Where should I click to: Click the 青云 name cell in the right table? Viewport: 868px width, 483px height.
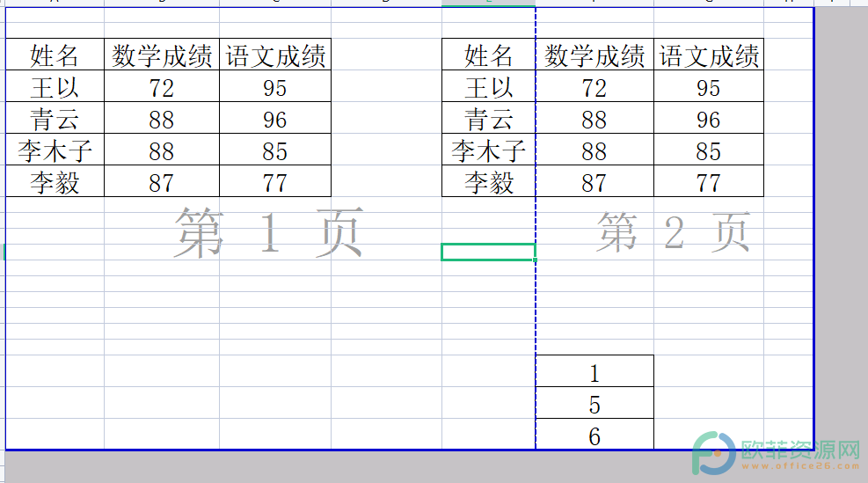pos(489,117)
